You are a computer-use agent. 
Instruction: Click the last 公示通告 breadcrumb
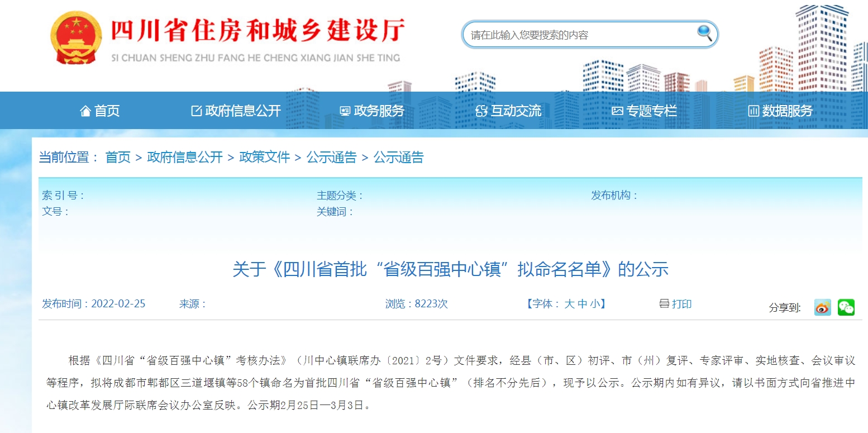click(398, 158)
